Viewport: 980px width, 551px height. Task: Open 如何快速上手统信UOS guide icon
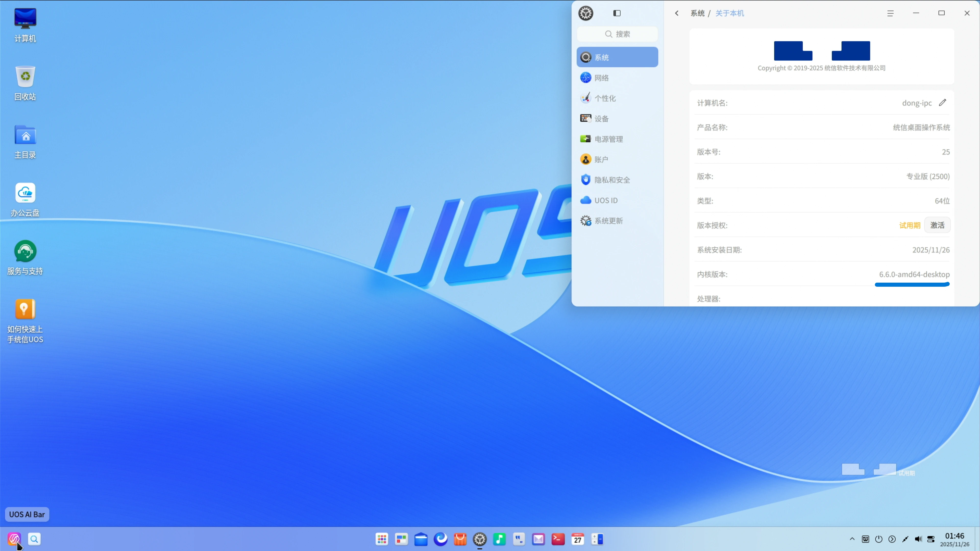pyautogui.click(x=25, y=321)
